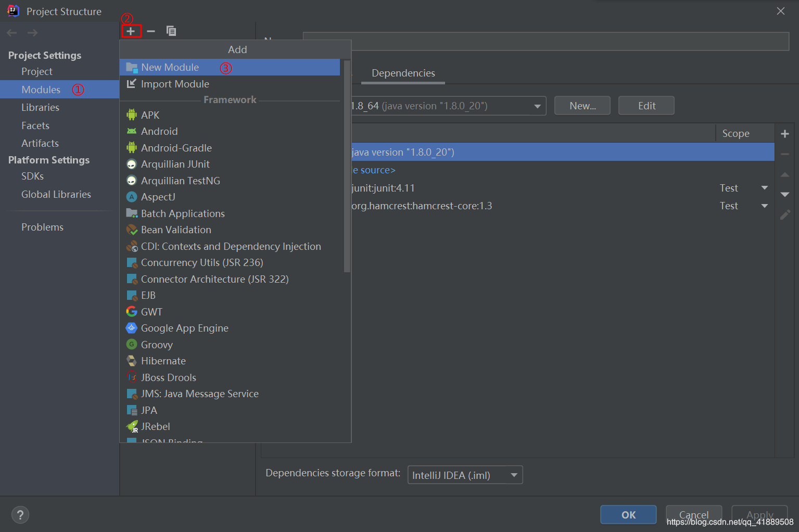The height and width of the screenshot is (532, 799).
Task: Go forward with the right arrow icon
Action: pyautogui.click(x=32, y=33)
